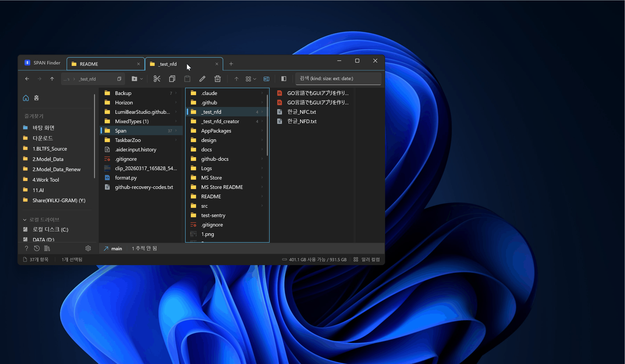This screenshot has height=364, width=625.
Task: Click the Copy icon in toolbar
Action: 172,79
